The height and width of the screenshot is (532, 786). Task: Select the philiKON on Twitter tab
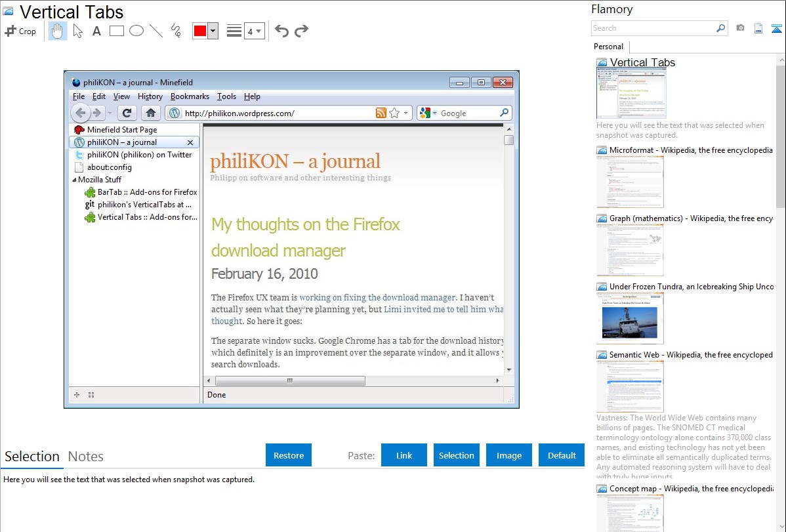(134, 154)
